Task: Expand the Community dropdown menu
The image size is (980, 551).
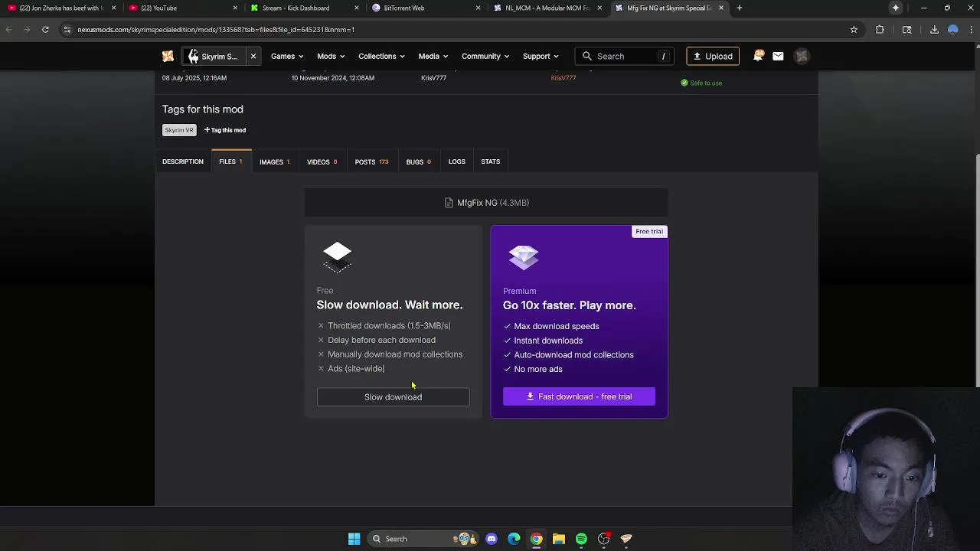Action: click(x=485, y=56)
